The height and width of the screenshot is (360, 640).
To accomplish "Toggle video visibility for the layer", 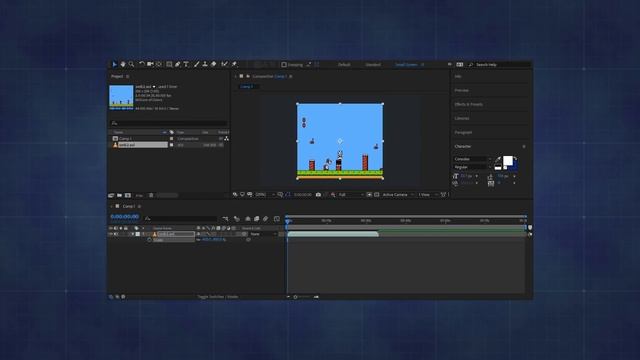I will 111,234.
